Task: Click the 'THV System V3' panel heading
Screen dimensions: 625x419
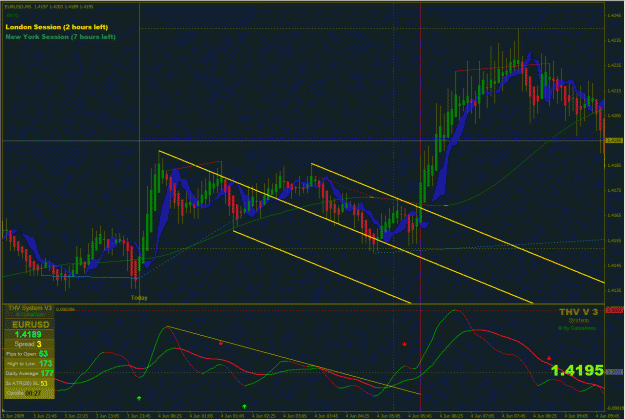Action: pyautogui.click(x=30, y=308)
